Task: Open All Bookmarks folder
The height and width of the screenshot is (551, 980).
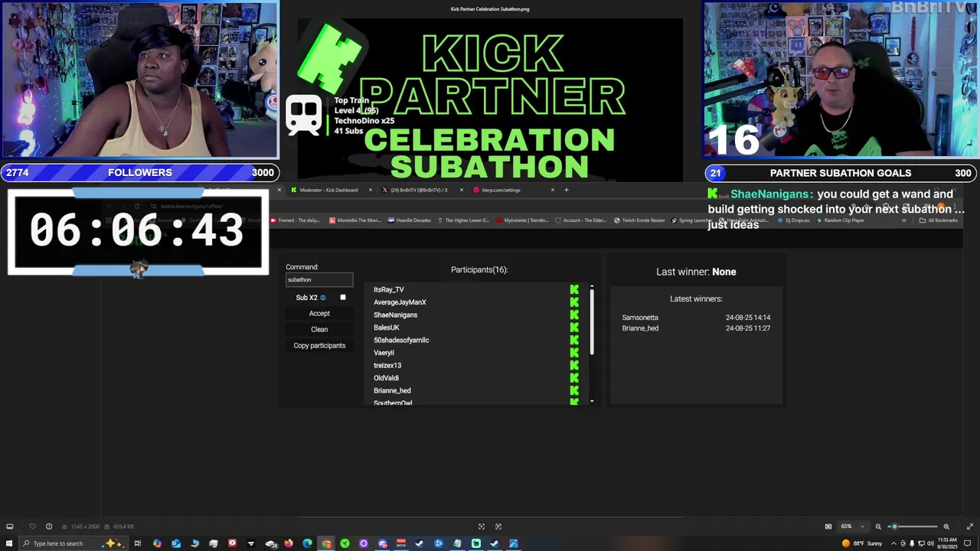Action: [x=938, y=220]
